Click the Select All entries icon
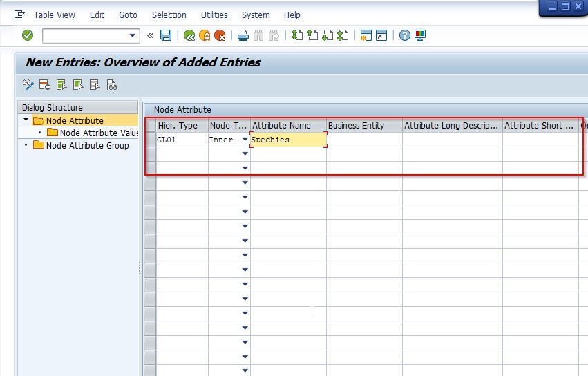Image resolution: width=588 pixels, height=376 pixels. pos(61,85)
